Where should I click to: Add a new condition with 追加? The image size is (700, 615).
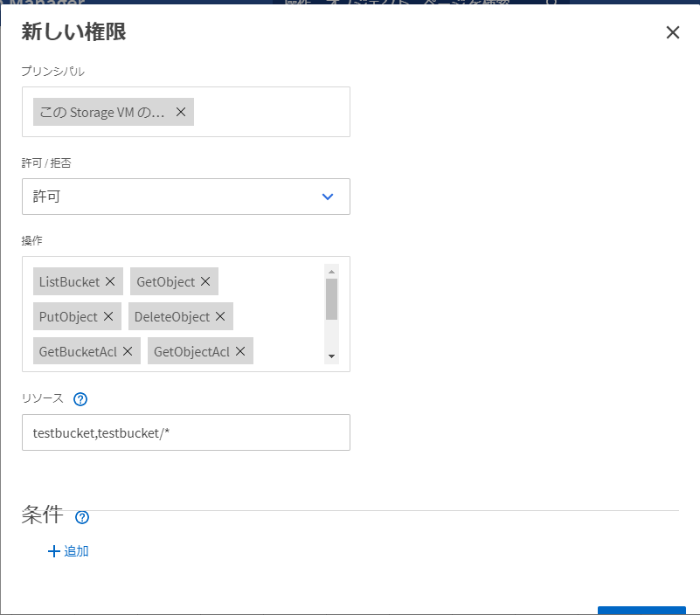tap(68, 551)
